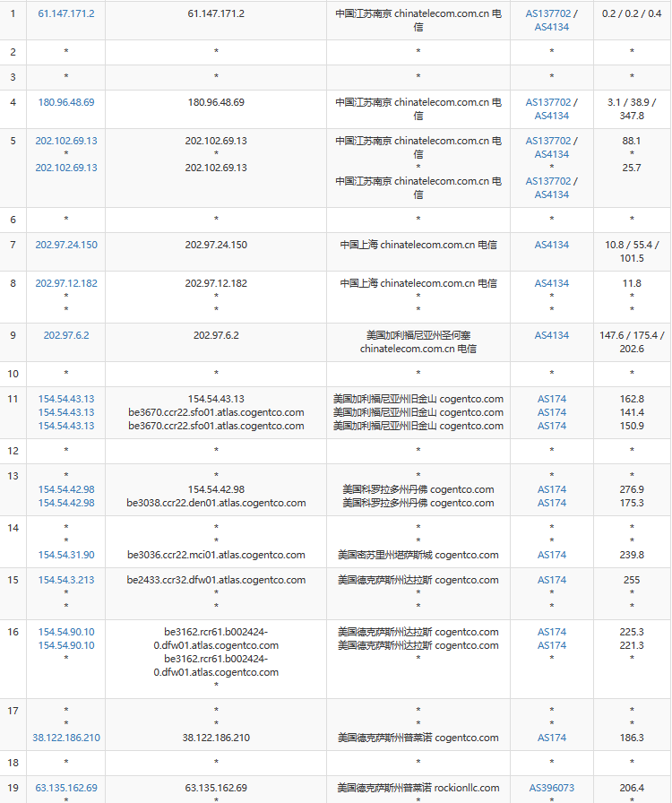Click the AS396073 link
The image size is (672, 803).
click(552, 788)
